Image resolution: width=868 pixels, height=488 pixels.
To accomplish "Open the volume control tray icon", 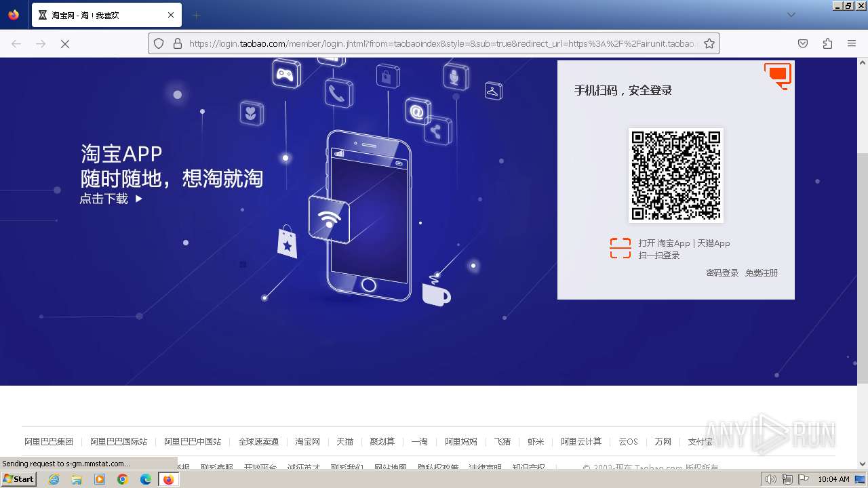I will 770,479.
